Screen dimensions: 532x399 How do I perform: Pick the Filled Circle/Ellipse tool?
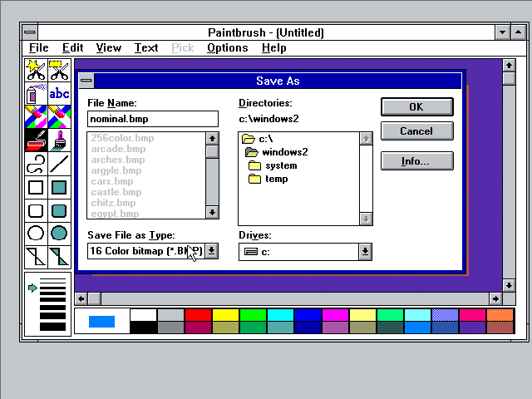pos(59,234)
